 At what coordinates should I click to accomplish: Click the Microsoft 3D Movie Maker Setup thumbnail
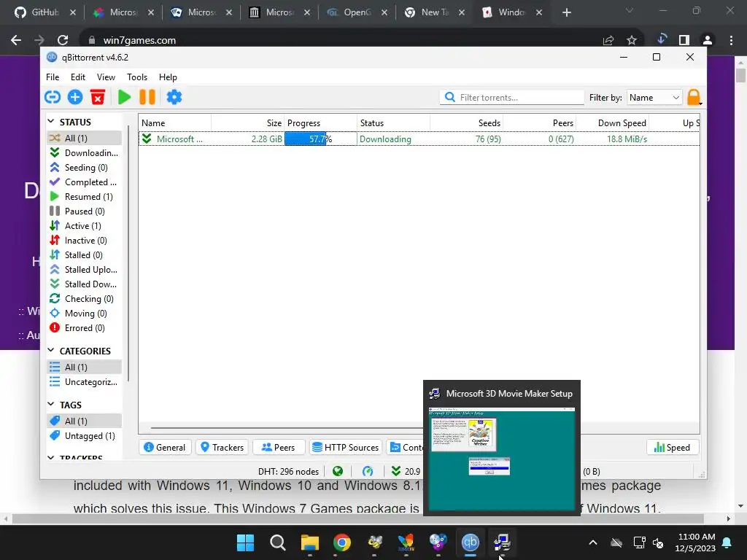pyautogui.click(x=502, y=458)
